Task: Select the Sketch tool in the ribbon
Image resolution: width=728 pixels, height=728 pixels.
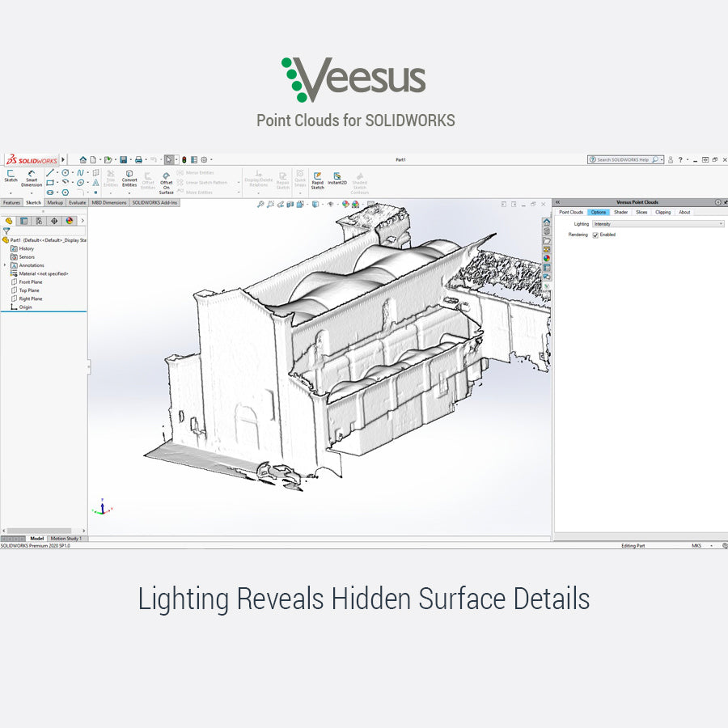Action: tap(10, 178)
